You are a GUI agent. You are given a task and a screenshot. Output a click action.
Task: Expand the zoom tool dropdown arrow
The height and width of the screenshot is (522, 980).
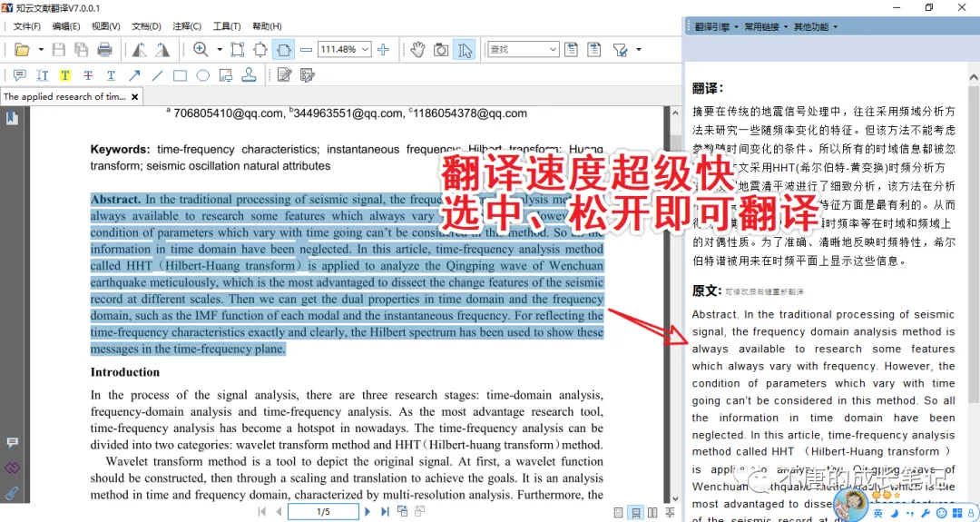[220, 49]
